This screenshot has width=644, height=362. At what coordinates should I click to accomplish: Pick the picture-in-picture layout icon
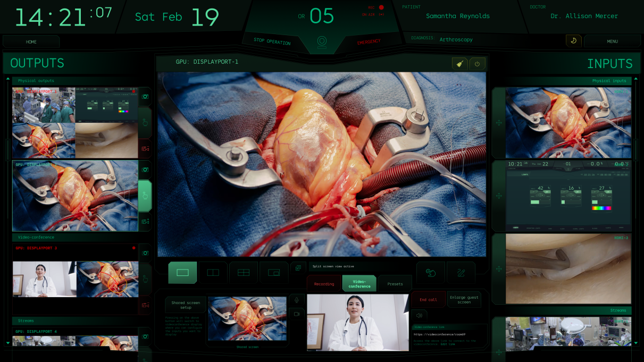(x=274, y=272)
